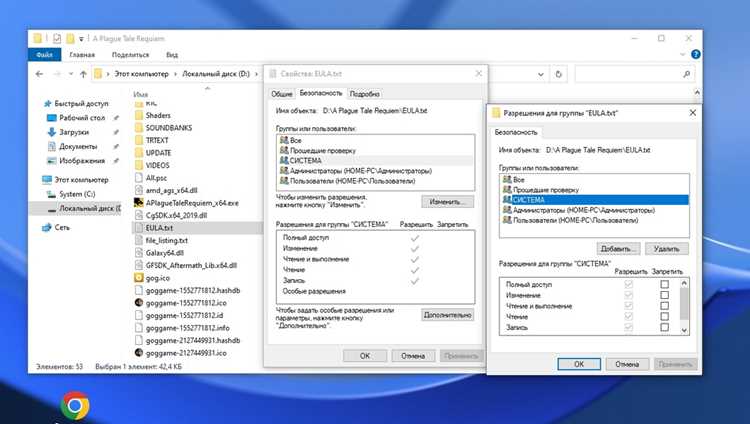Select the amd_ags_x64.dll file
Screen dimensions: 750x424
pyautogui.click(x=171, y=190)
